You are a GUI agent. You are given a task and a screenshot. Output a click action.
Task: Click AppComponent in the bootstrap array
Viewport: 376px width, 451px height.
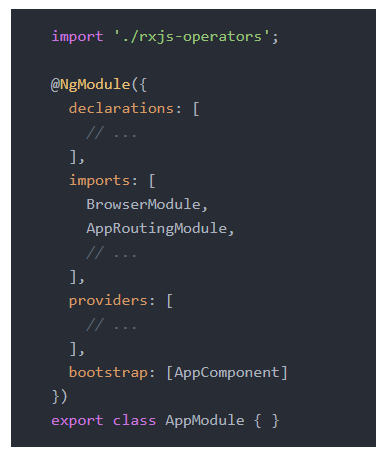pyautogui.click(x=227, y=372)
